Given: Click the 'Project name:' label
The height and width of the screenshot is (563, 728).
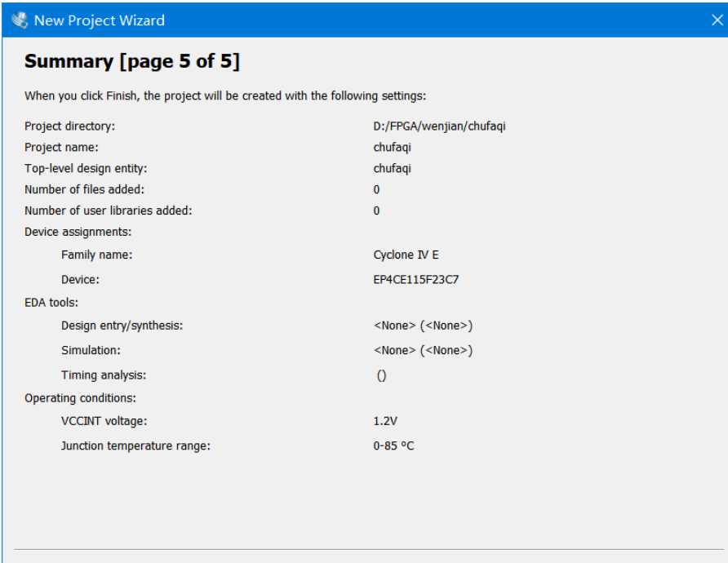Looking at the screenshot, I should click(x=61, y=148).
